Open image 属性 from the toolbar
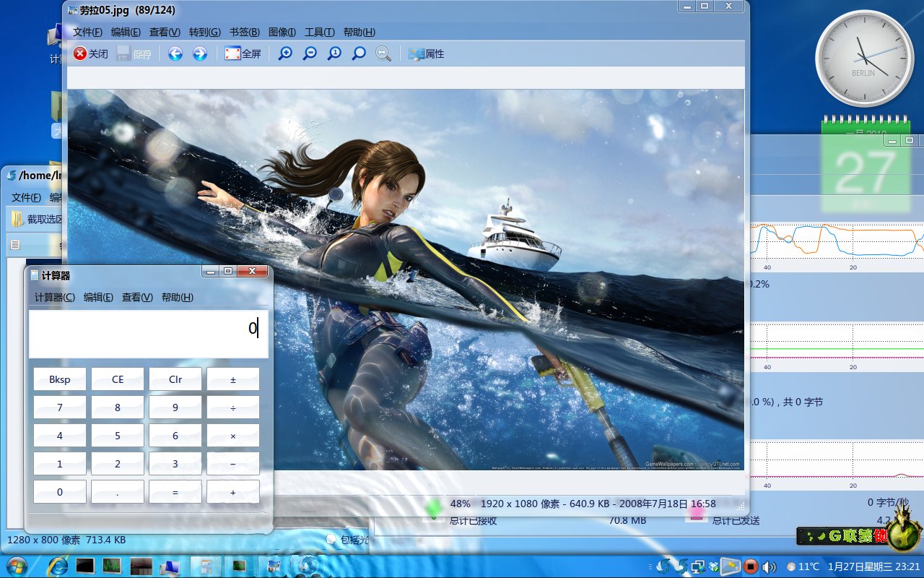924x578 pixels. tap(426, 53)
